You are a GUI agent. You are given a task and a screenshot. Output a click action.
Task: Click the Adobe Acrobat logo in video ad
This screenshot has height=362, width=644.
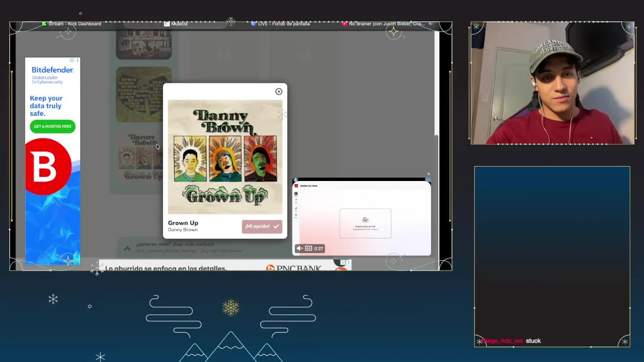297,186
